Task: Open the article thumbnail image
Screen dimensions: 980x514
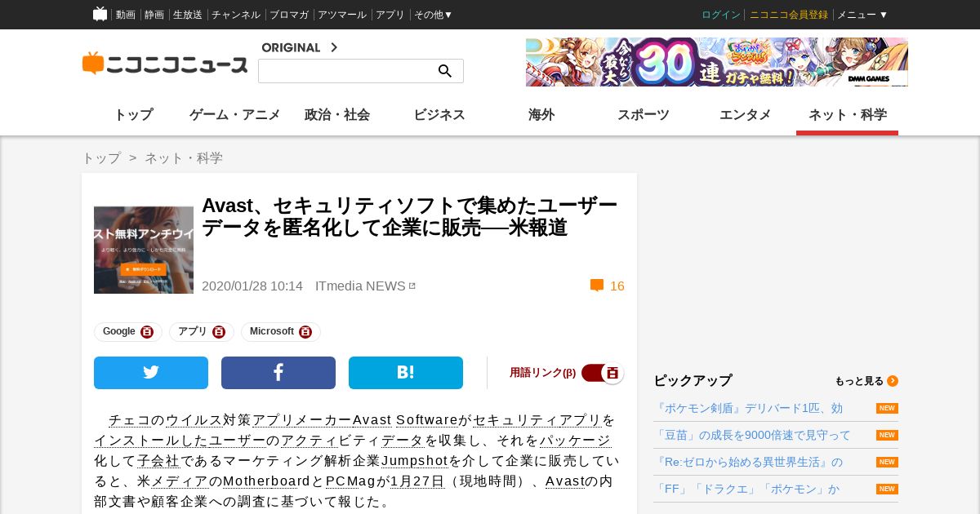Action: pos(144,250)
